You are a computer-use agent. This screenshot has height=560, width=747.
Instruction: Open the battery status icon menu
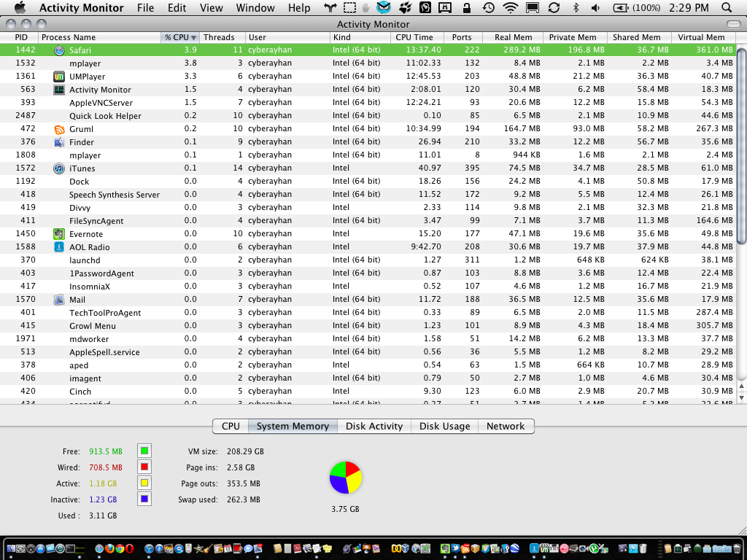coord(620,7)
